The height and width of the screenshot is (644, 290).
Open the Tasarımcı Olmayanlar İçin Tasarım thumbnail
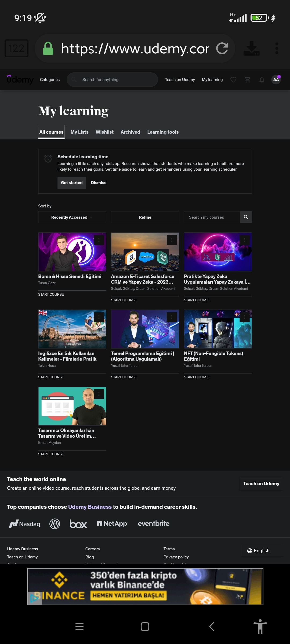pos(72,406)
